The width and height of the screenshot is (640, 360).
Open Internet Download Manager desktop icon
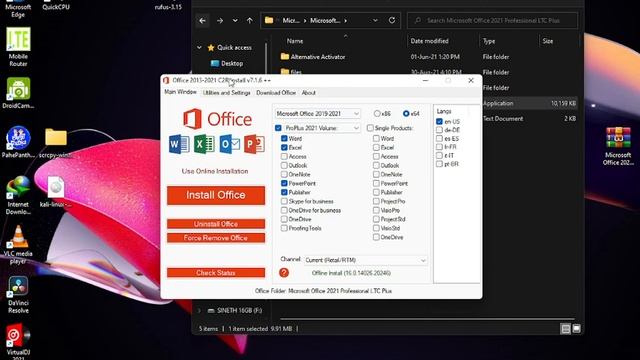pyautogui.click(x=18, y=195)
